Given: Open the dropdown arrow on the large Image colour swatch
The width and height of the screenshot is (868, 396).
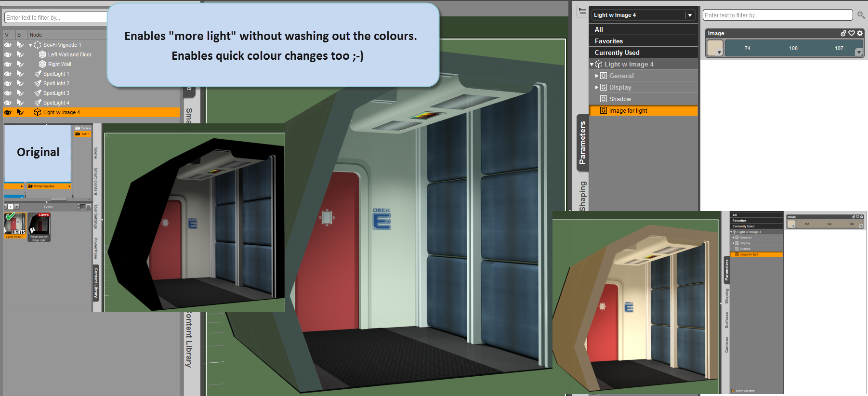Looking at the screenshot, I should pos(720,53).
